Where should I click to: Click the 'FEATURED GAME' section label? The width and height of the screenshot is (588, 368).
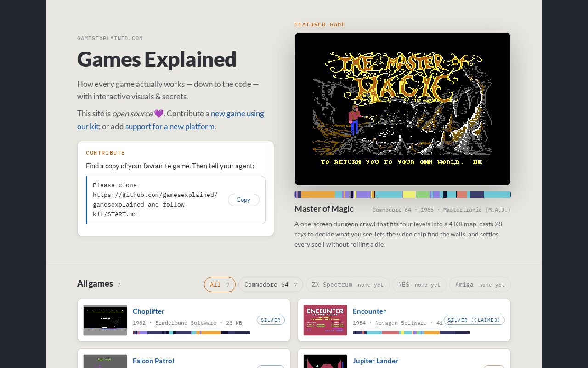click(320, 24)
